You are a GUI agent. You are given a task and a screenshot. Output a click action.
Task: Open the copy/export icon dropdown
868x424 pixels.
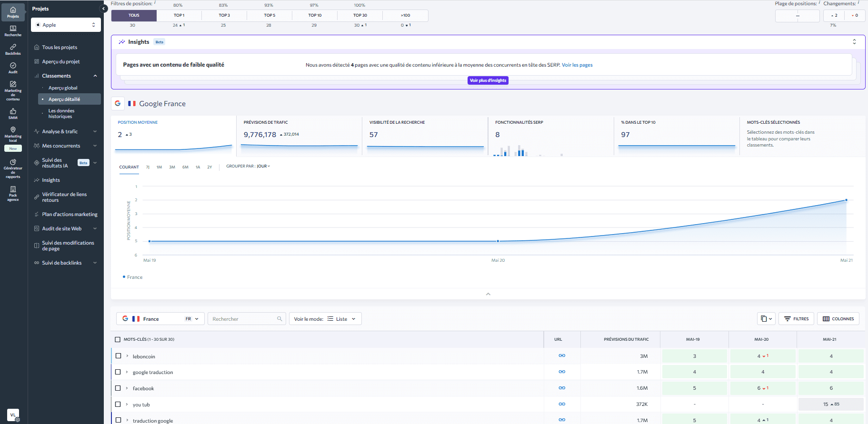[x=766, y=319]
